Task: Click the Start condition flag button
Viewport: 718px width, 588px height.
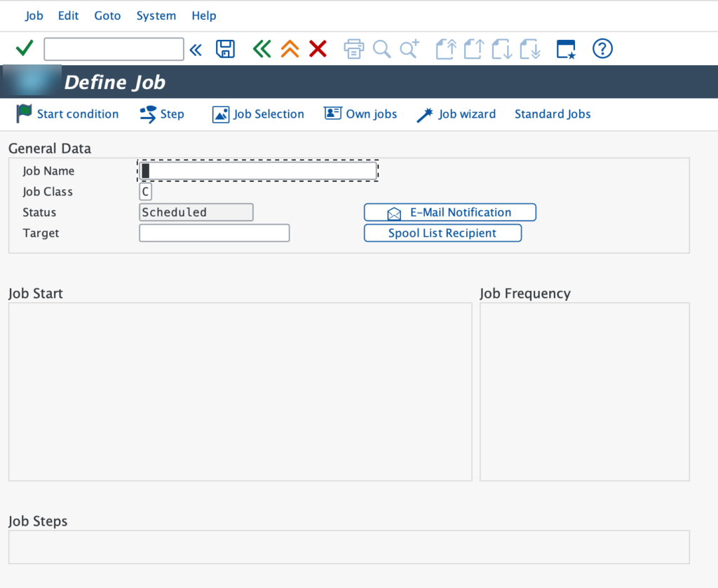Action: coord(67,114)
